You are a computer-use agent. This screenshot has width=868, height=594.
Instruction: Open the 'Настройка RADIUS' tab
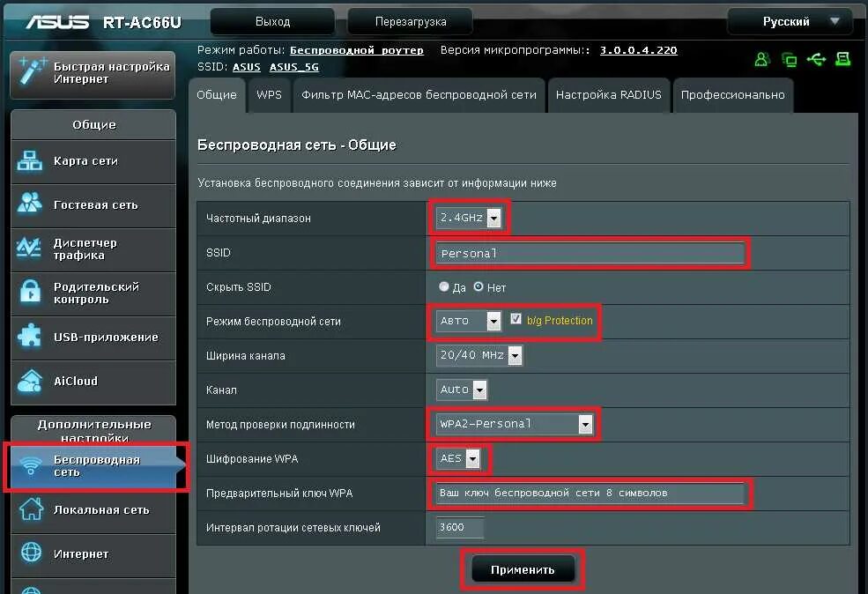click(608, 95)
